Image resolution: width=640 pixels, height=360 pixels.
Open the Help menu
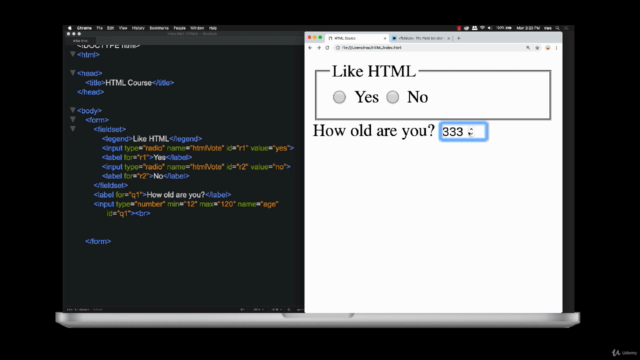click(x=213, y=28)
